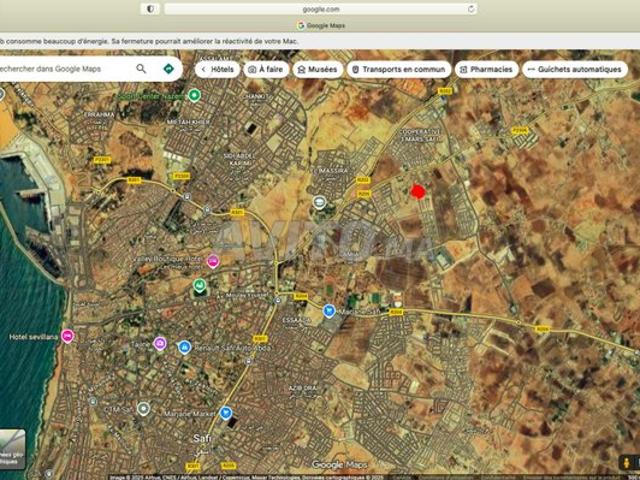Click the green mosque pin on map
This screenshot has height=480, width=640.
199,285
